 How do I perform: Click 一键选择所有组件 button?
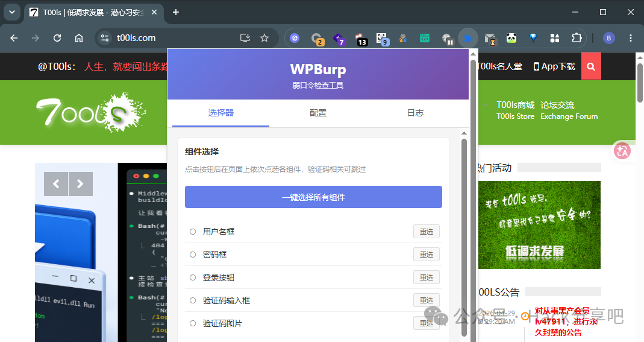(313, 197)
